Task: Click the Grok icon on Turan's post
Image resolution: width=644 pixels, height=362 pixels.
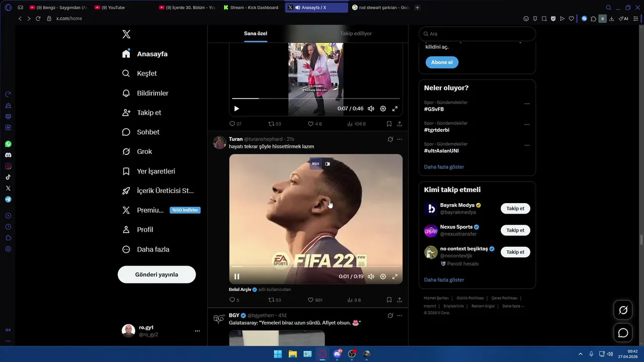Action: (x=390, y=139)
